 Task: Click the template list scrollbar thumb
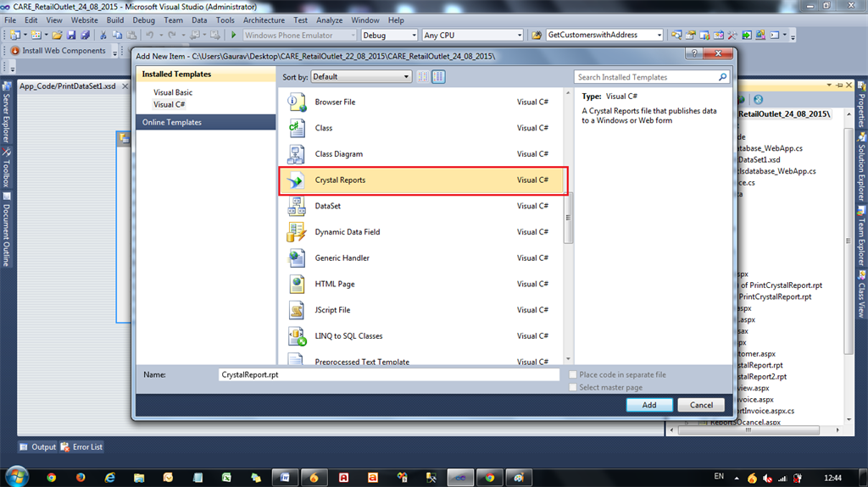pos(568,218)
